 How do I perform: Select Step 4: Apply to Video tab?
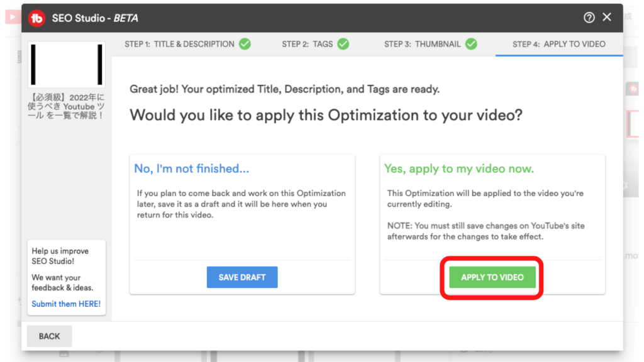click(x=558, y=45)
